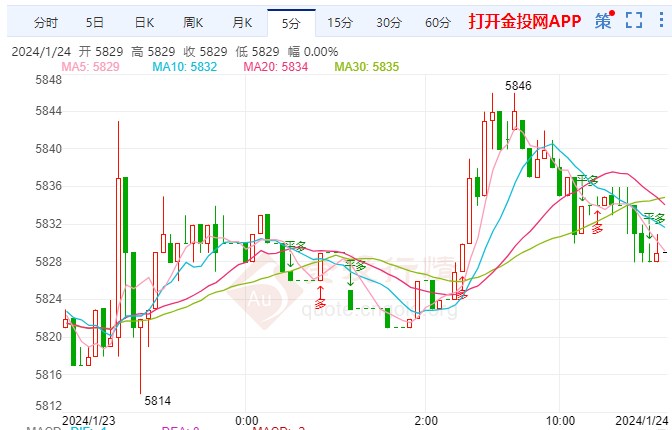The image size is (672, 430).
Task: Click the MA20: 5834 legend label
Action: click(276, 67)
